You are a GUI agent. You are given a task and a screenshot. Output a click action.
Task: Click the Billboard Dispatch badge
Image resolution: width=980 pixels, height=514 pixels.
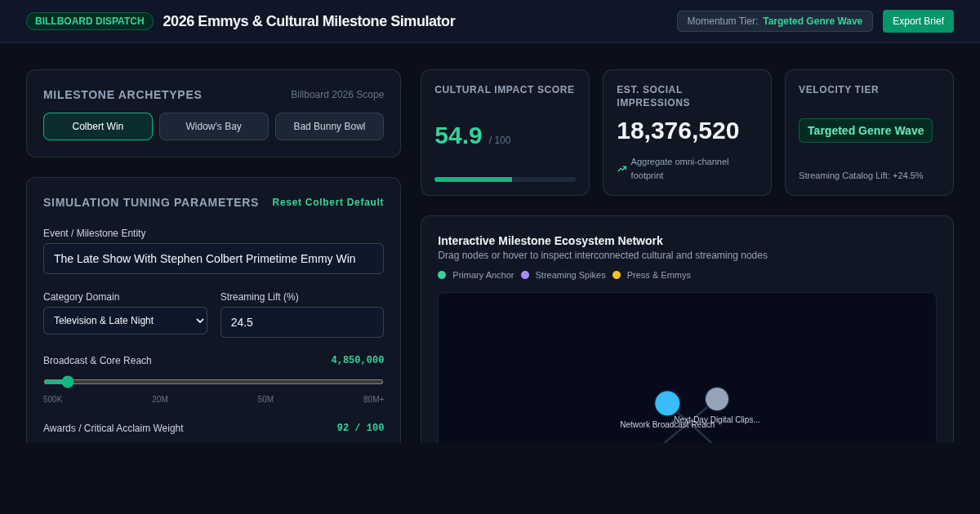(90, 21)
